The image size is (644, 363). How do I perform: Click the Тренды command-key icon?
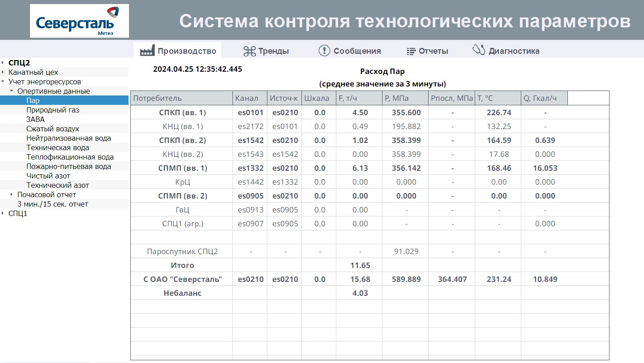(x=249, y=51)
